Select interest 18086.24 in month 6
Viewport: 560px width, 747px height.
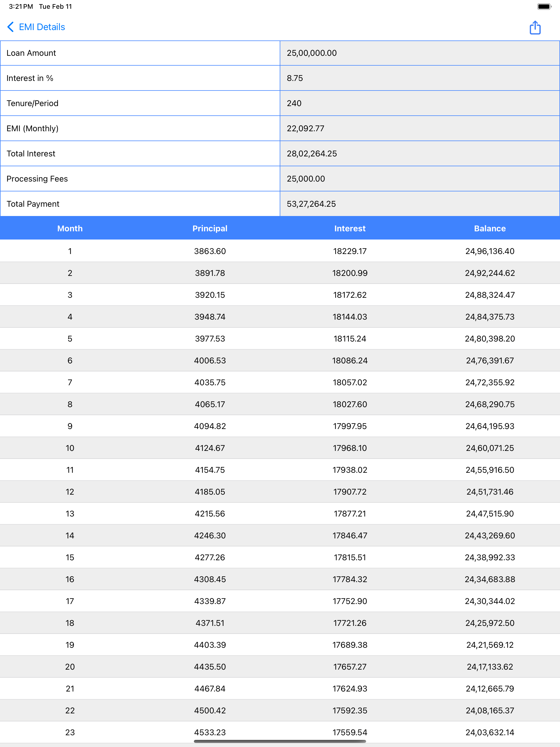350,360
